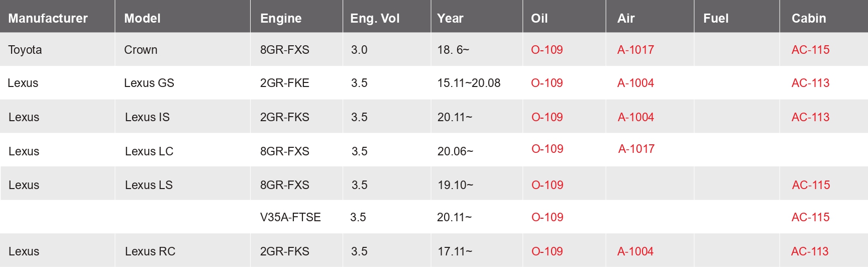Open the O-109 oil filter link for Toyota Crown
Screen dimensions: 868x267
(547, 50)
